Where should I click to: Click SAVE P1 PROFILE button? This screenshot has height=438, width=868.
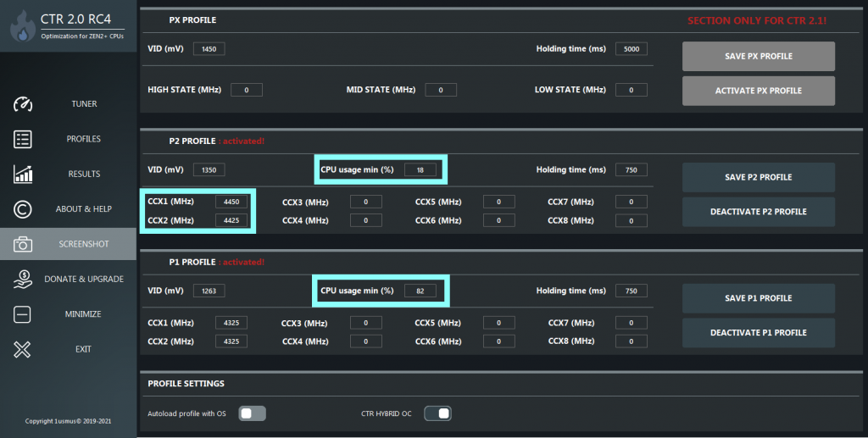[758, 298]
